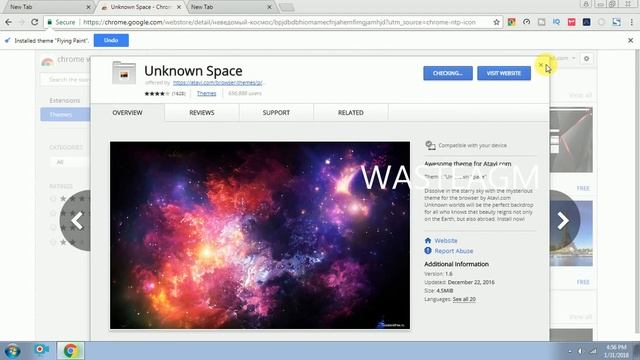Screen dimensions: 640x360
Task: Open the IQ extension icon
Action: coord(556,22)
